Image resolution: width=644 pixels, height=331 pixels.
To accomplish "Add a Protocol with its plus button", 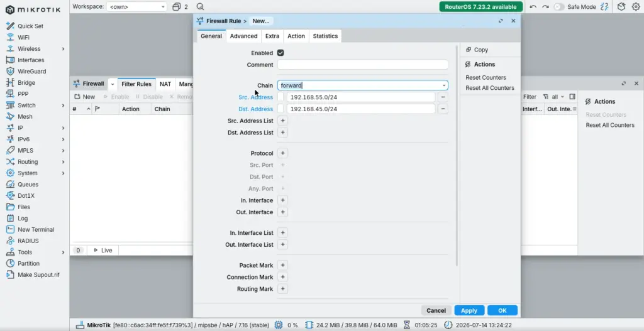I will [x=282, y=153].
